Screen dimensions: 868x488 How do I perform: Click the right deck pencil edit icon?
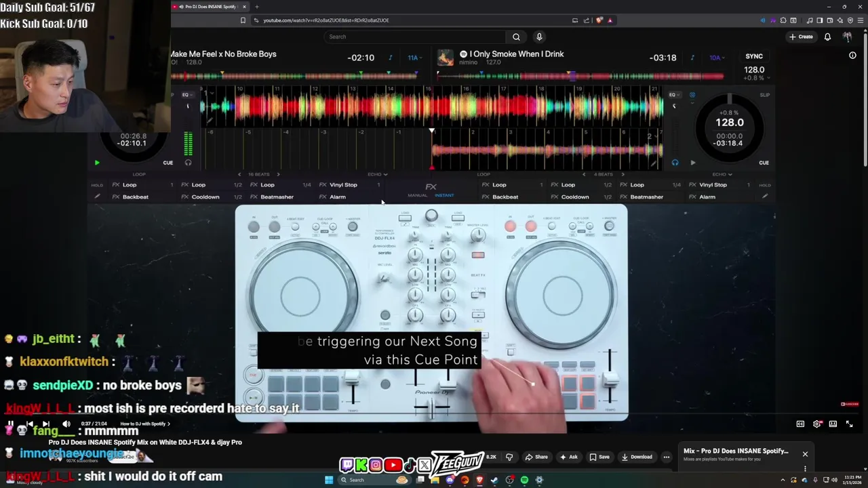[x=765, y=197]
